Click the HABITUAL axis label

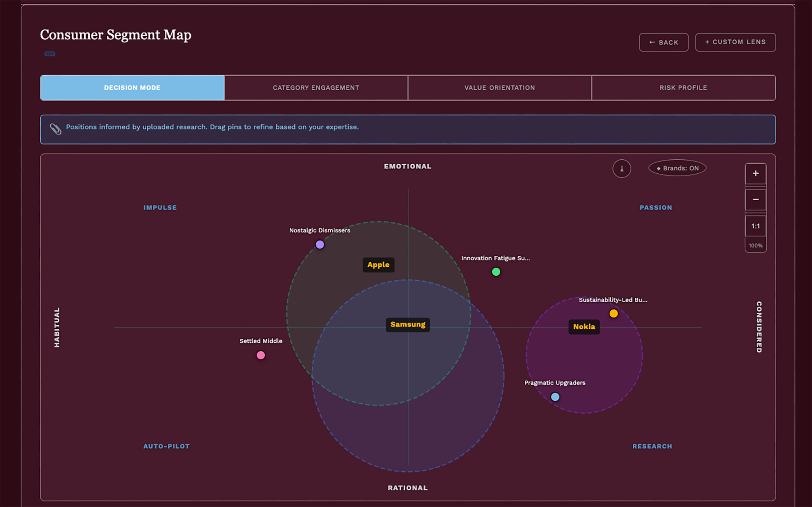click(57, 327)
